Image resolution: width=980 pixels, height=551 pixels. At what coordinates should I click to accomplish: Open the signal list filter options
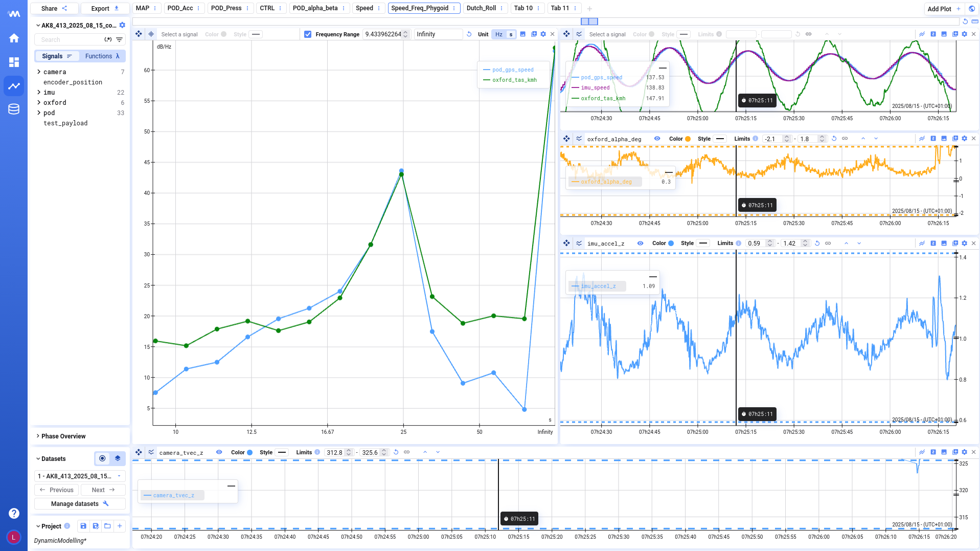[x=119, y=39]
